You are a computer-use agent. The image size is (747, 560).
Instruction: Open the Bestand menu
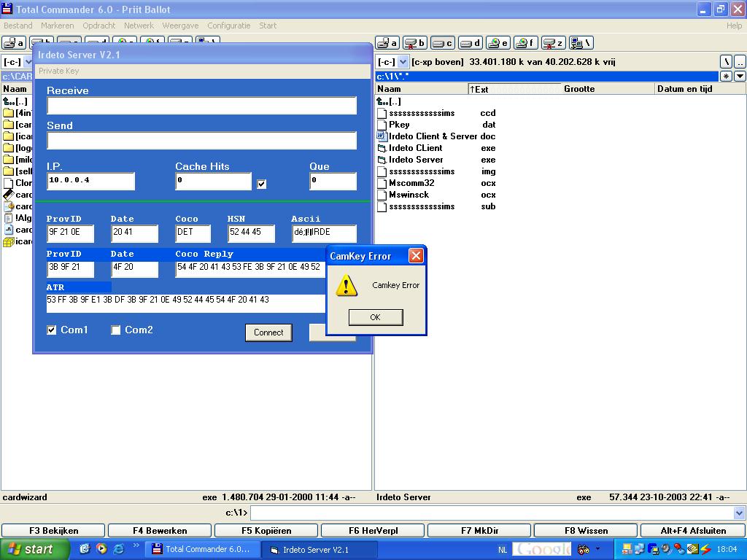(18, 26)
